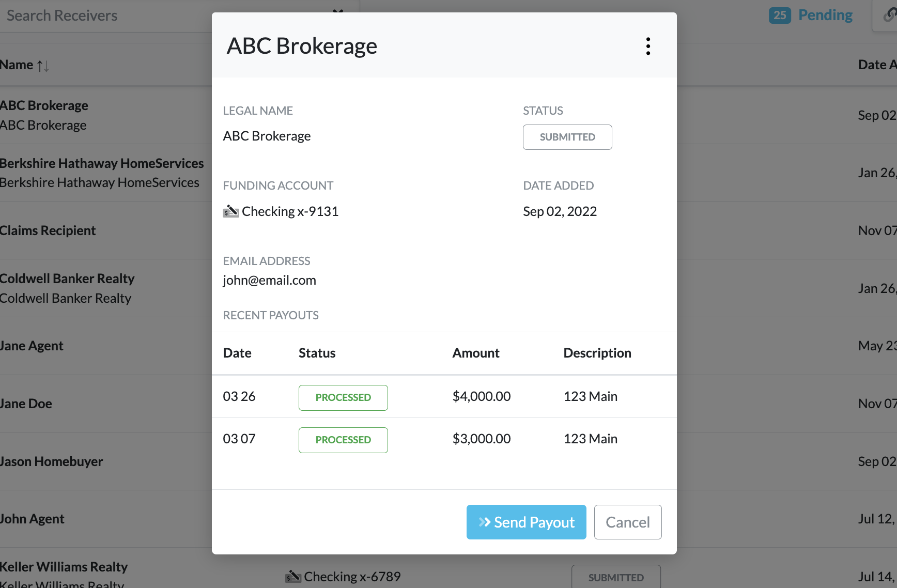
Task: Click the email address john@email.com
Action: tap(269, 280)
